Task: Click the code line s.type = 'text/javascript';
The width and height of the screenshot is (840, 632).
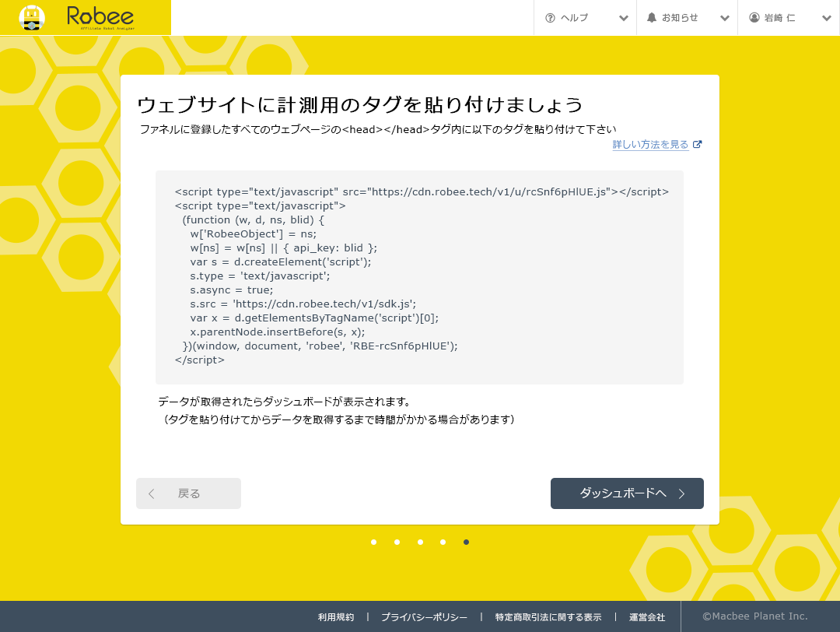Action: (260, 276)
